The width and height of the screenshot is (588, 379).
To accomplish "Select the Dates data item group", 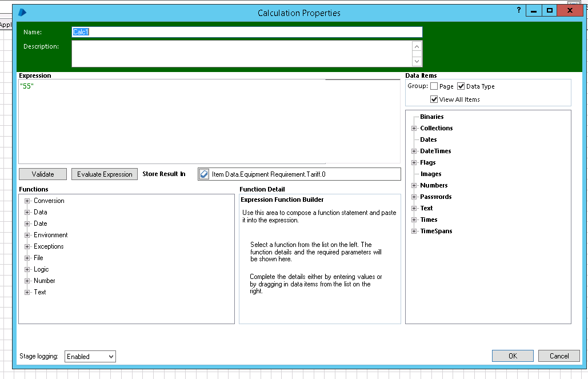I will click(x=428, y=139).
